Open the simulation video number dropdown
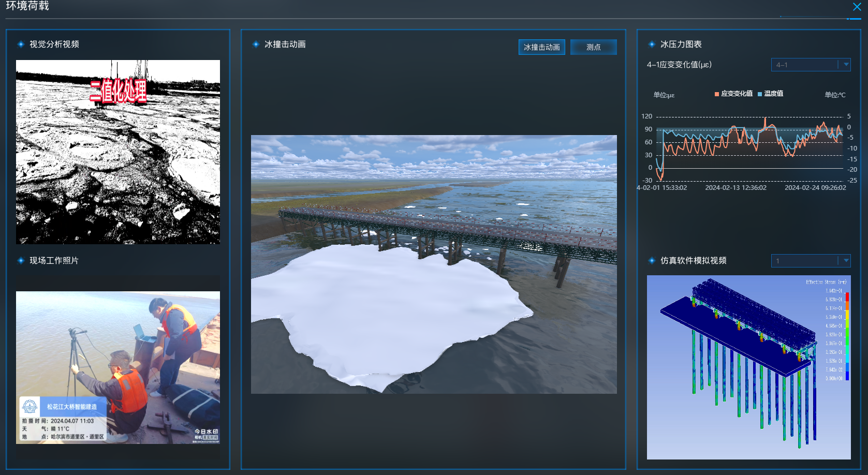The image size is (868, 475). [x=804, y=261]
